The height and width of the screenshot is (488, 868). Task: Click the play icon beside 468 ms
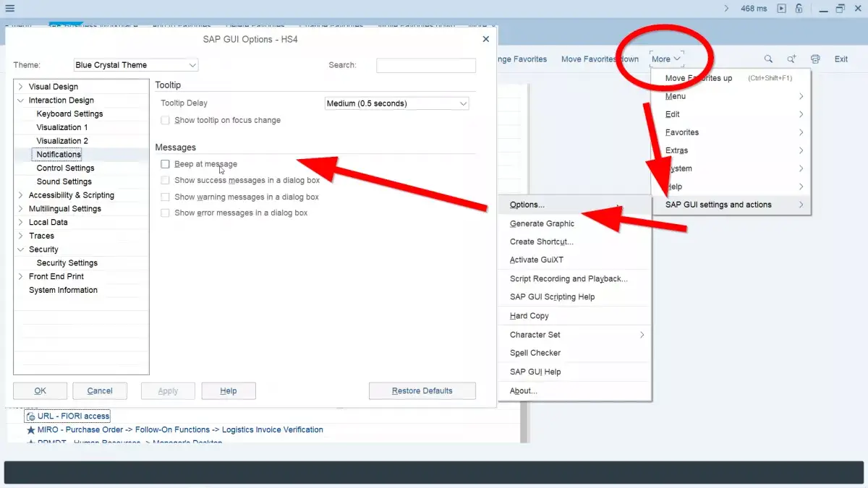781,9
